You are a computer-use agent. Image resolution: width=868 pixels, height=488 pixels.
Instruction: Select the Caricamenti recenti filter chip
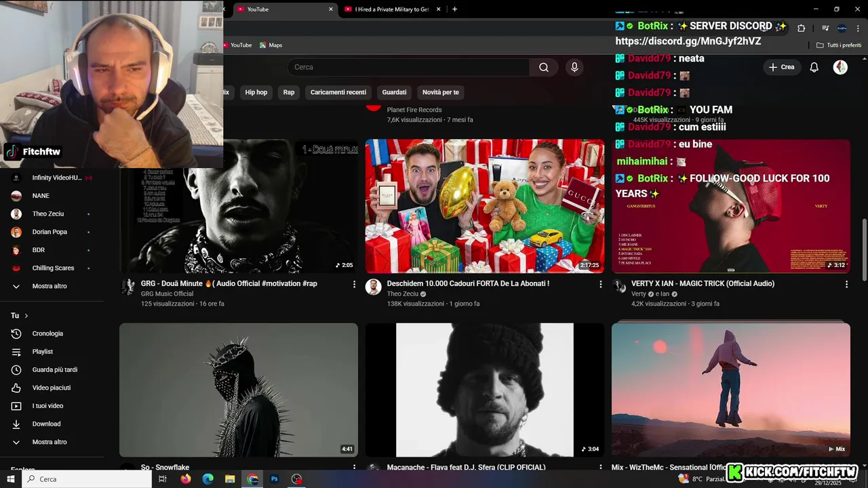point(338,92)
